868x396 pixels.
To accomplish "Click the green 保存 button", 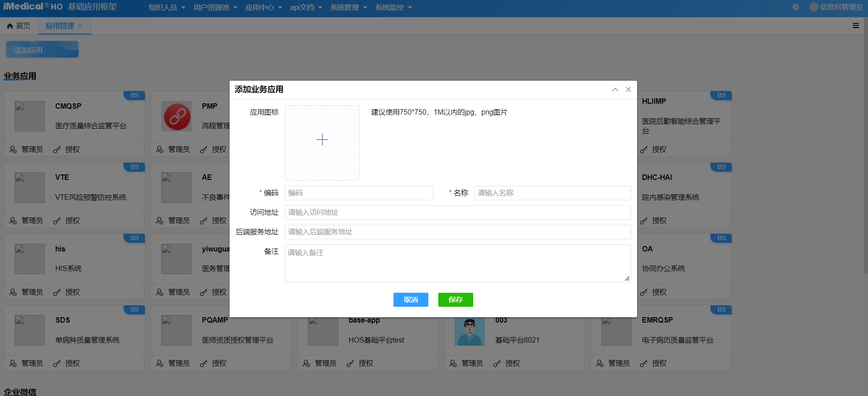I will coord(455,299).
